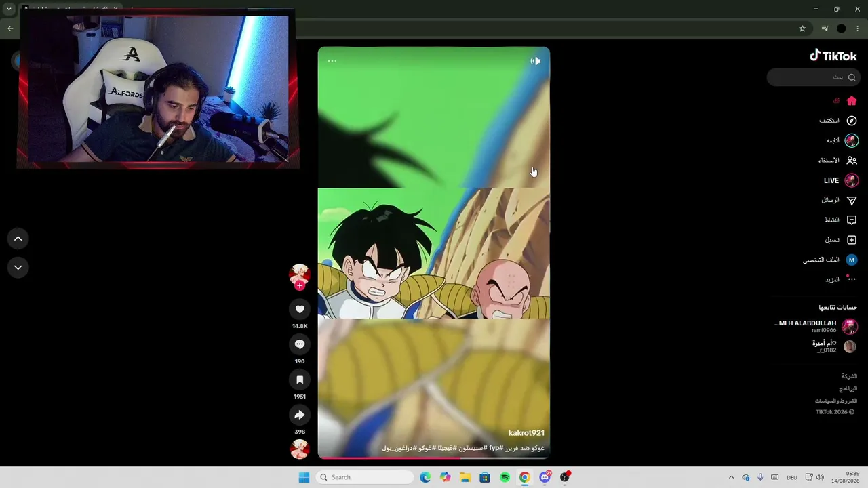Click the browser back arrow
This screenshot has height=488, width=868.
click(10, 28)
